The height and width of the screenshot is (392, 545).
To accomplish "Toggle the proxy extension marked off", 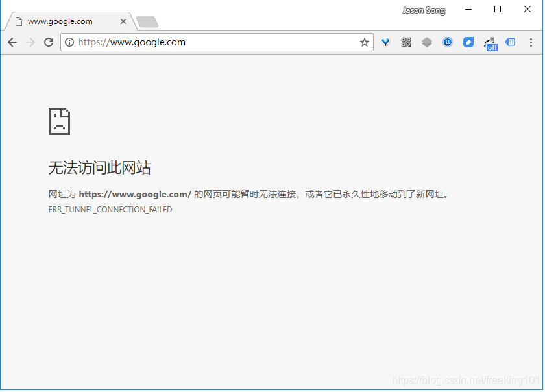I will [490, 44].
